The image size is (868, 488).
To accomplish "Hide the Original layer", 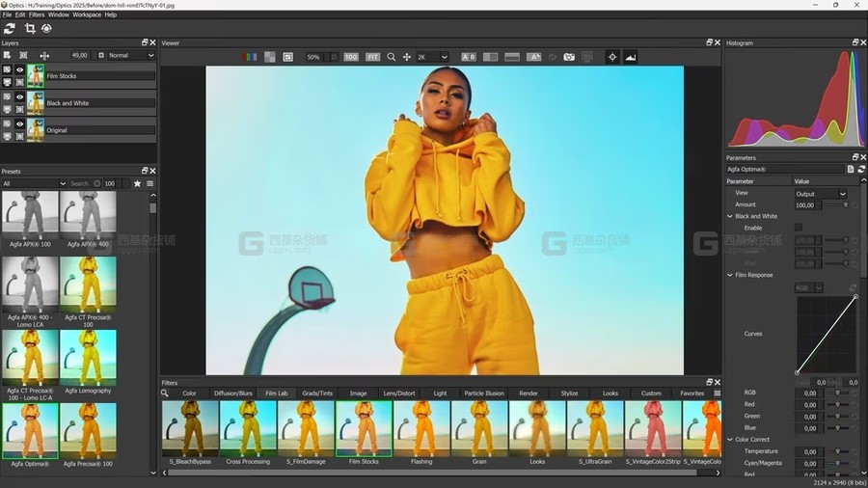I will pos(20,124).
